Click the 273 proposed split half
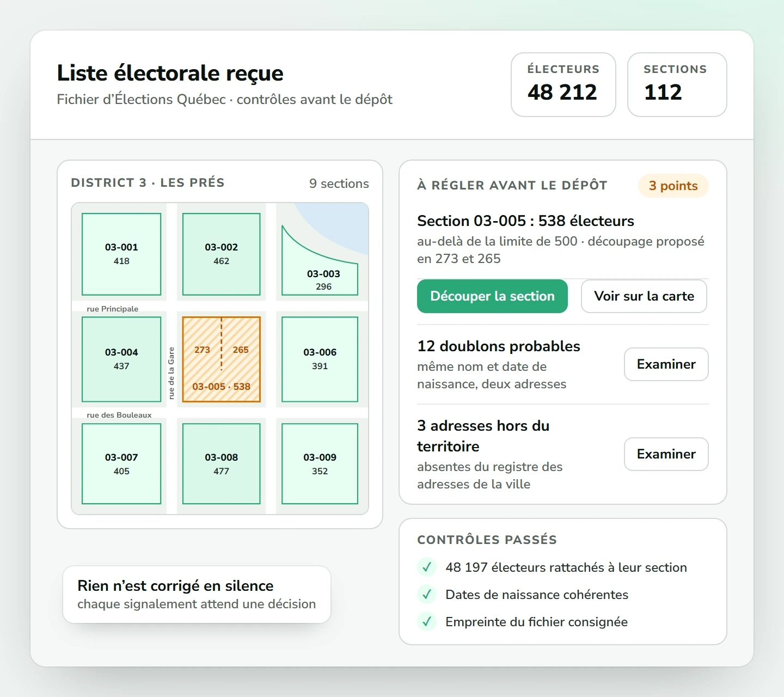This screenshot has height=697, width=784. click(202, 350)
